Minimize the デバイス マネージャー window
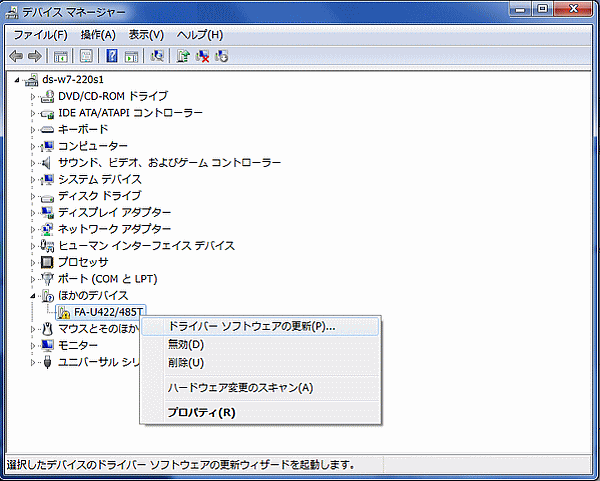Image resolution: width=600 pixels, height=481 pixels. click(520, 9)
